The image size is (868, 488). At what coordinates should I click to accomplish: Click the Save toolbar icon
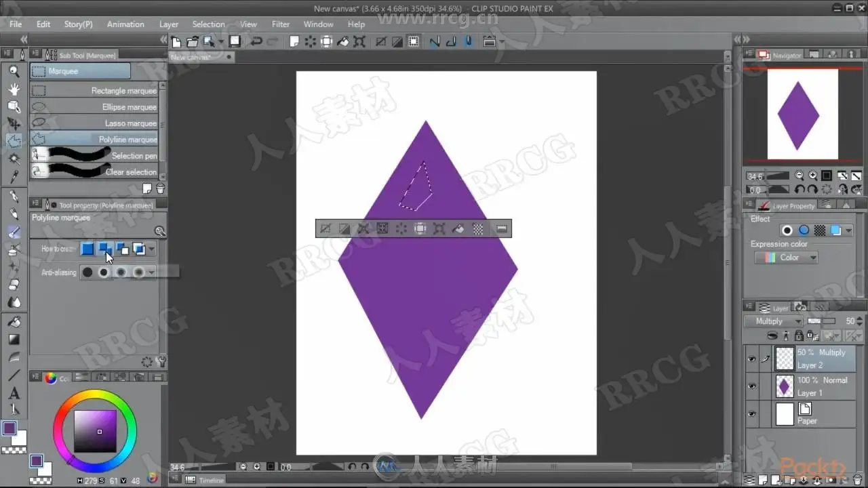pos(235,41)
